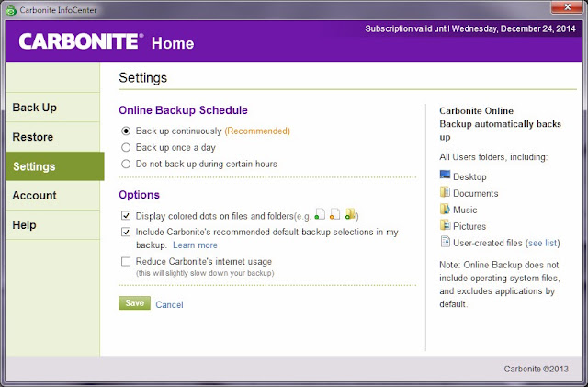Screen dimensions: 588x387
Task: Click the Online Backup Schedule heading
Action: click(x=183, y=110)
